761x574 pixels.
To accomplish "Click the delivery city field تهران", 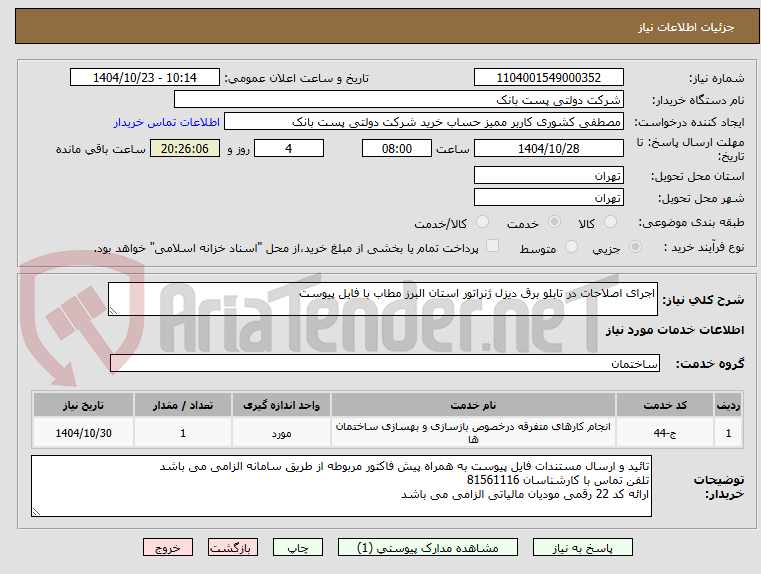I will 548,197.
